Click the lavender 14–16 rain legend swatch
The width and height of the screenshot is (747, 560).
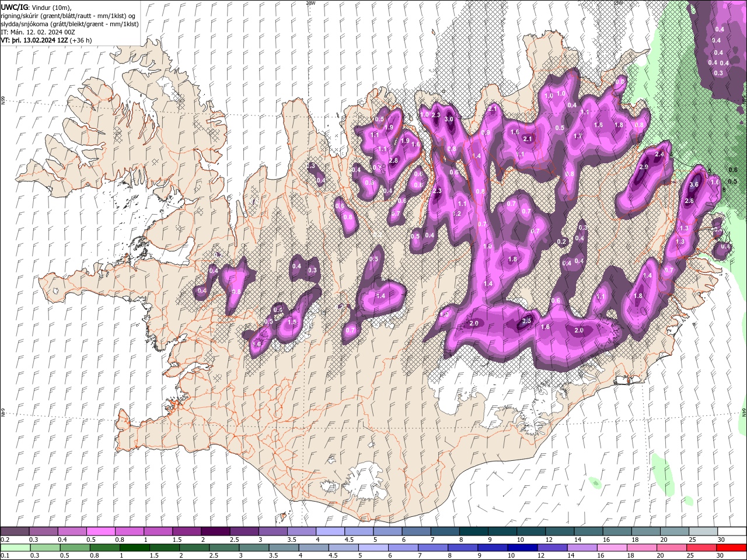click(582, 548)
